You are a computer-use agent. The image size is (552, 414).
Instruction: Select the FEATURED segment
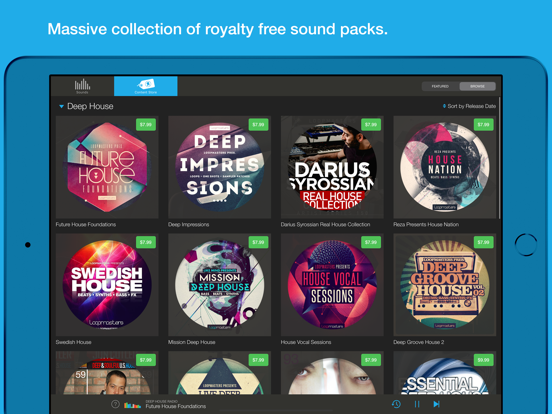[x=440, y=86]
